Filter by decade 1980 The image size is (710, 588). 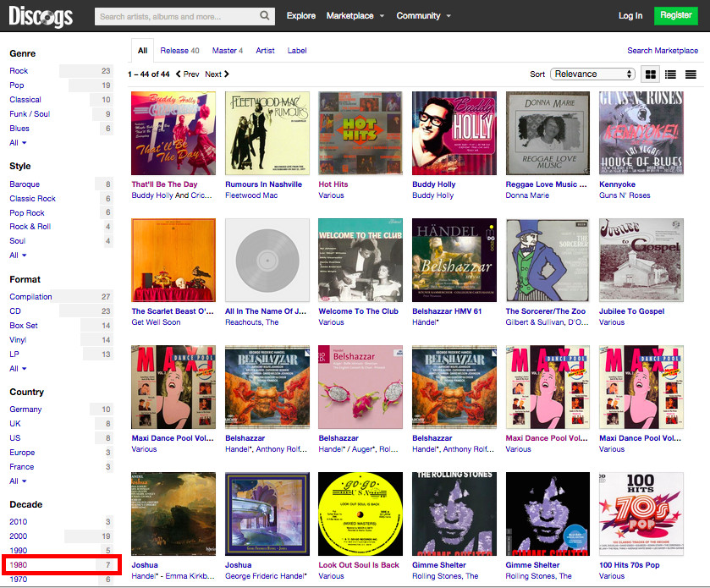pyautogui.click(x=18, y=565)
